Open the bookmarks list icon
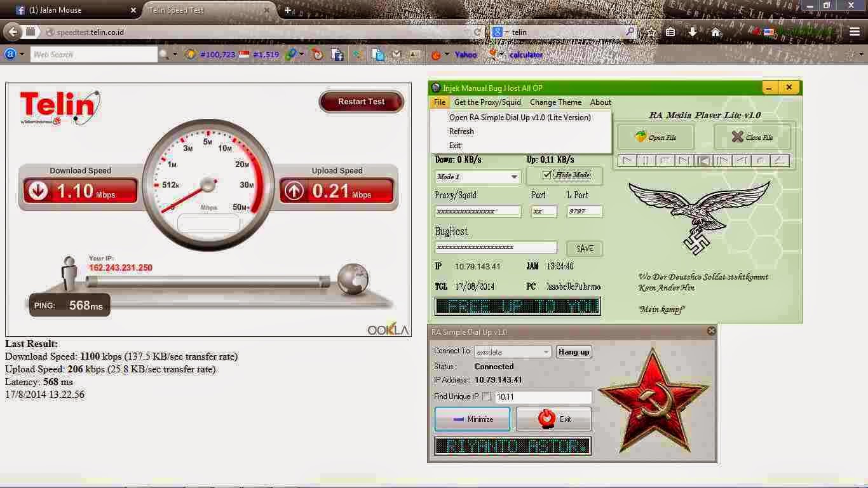This screenshot has height=488, width=868. (x=670, y=32)
